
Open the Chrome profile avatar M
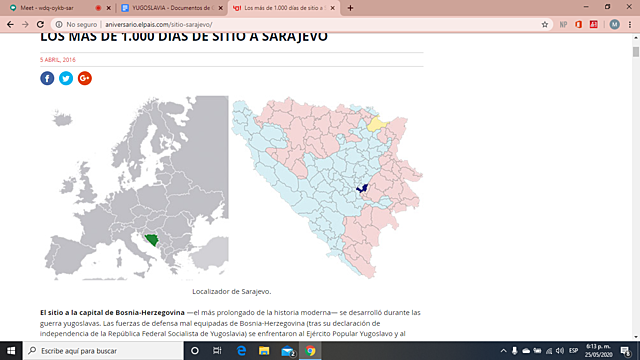point(614,24)
